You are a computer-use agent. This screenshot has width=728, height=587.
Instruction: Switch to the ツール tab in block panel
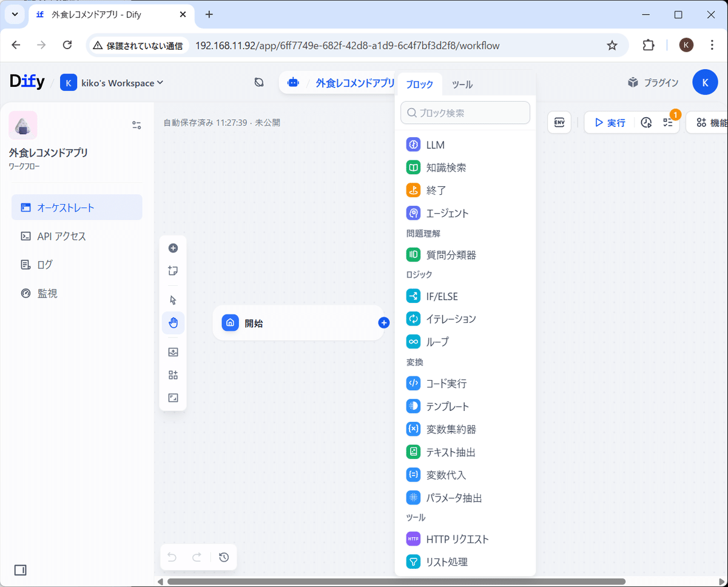coord(462,84)
